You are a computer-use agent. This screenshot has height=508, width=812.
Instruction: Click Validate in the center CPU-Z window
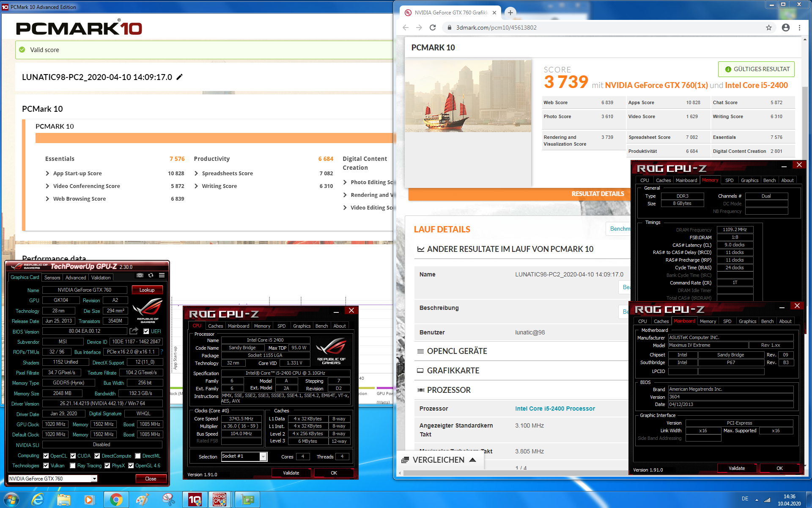[291, 473]
